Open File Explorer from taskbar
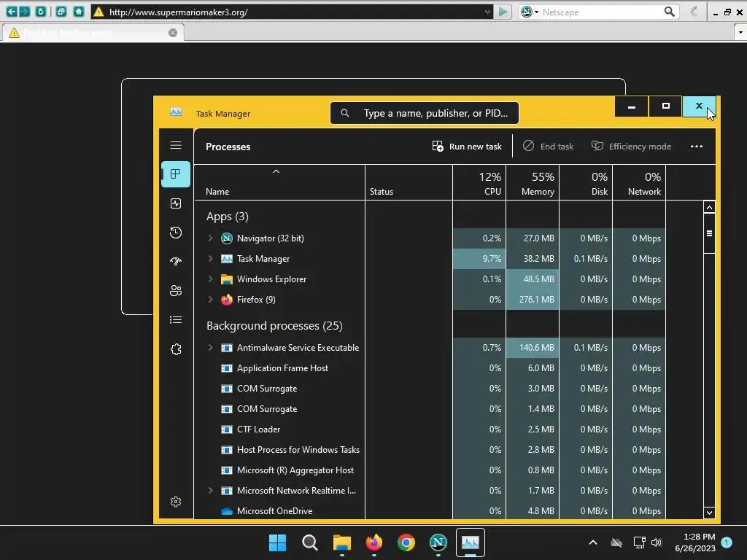 (x=342, y=542)
